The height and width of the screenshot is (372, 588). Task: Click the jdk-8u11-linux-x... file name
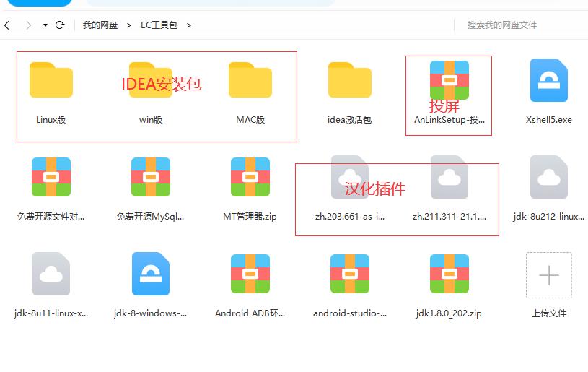click(x=51, y=313)
